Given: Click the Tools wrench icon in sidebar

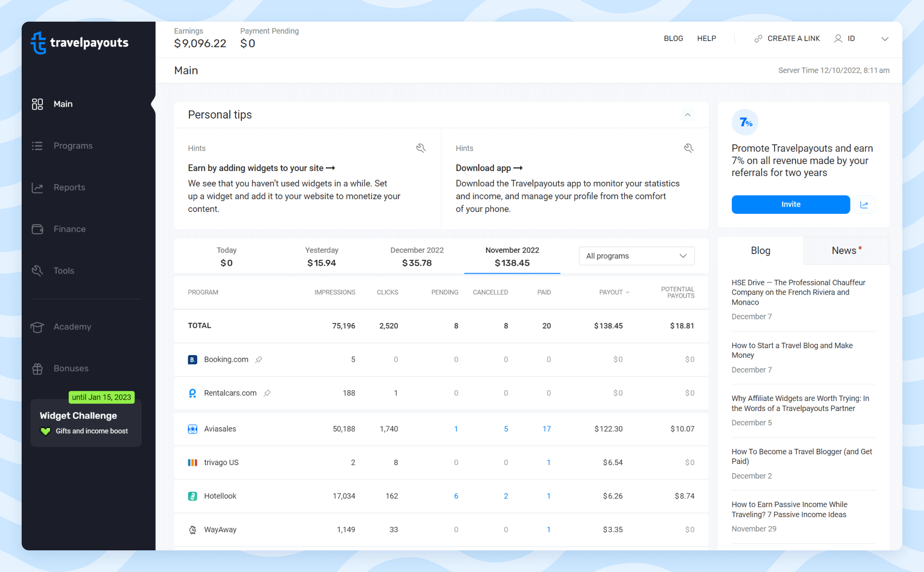Looking at the screenshot, I should (x=37, y=271).
